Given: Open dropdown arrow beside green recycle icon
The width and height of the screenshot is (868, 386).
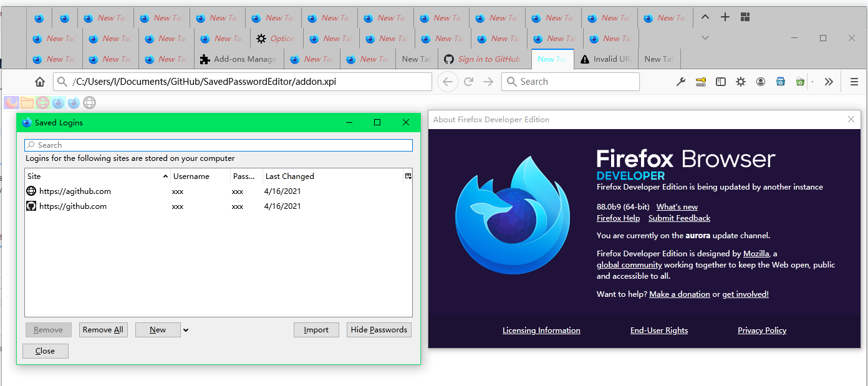Looking at the screenshot, I should click(813, 82).
